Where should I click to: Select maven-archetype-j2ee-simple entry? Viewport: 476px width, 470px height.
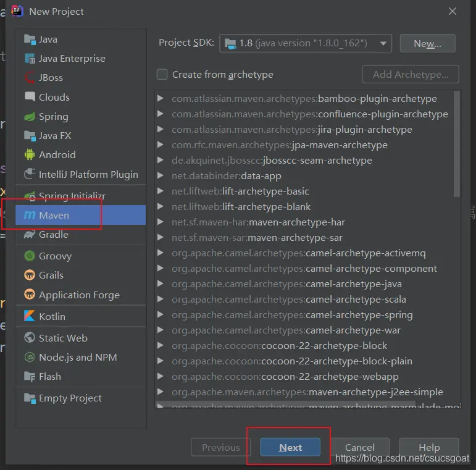(307, 392)
